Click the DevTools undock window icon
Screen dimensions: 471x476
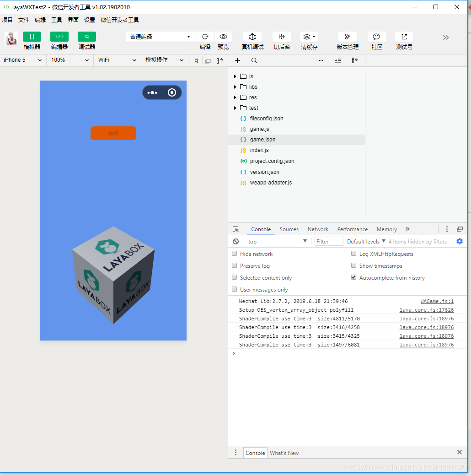click(460, 229)
